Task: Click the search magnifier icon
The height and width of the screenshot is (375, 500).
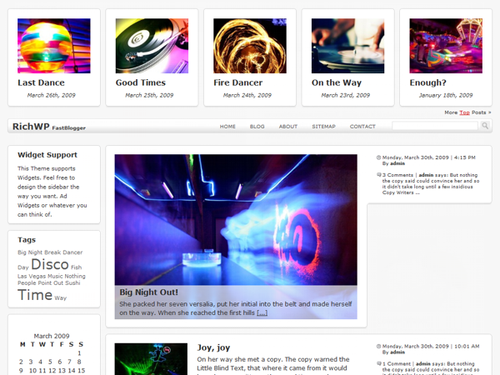Action: click(485, 126)
